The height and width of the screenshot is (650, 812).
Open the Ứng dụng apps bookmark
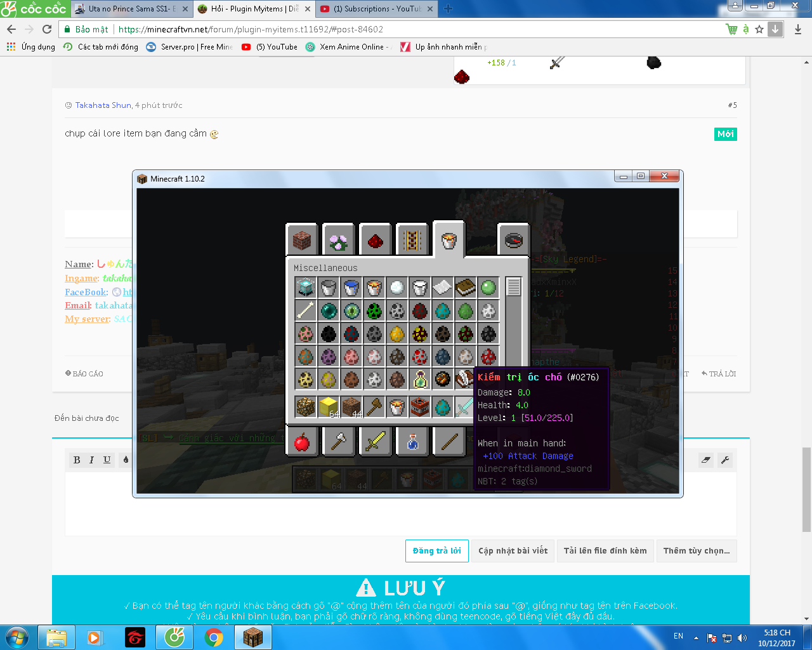[30, 47]
